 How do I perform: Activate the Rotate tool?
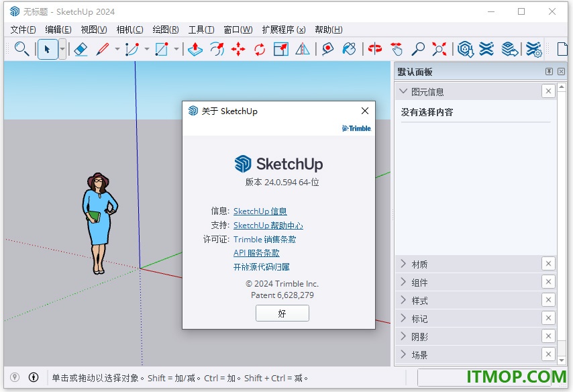click(x=260, y=49)
